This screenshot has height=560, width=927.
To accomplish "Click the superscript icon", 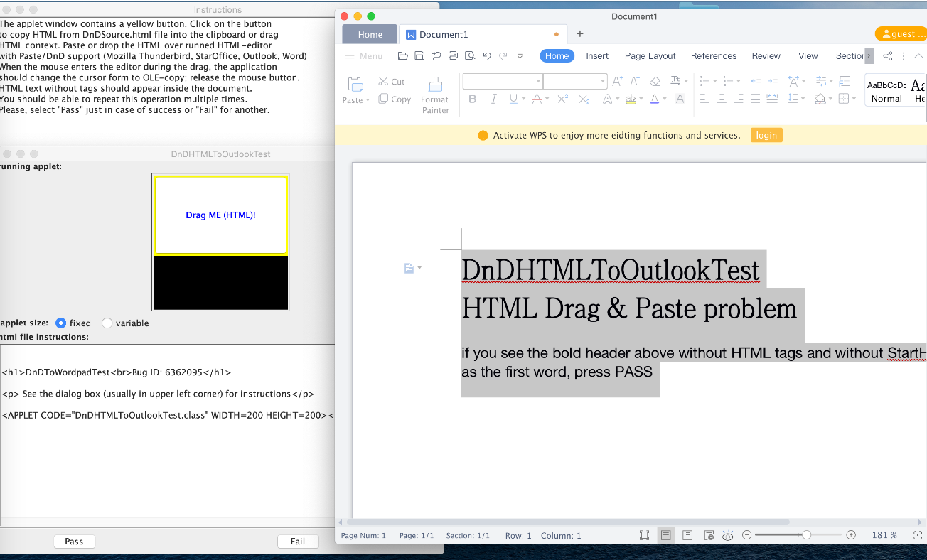I will 562,99.
